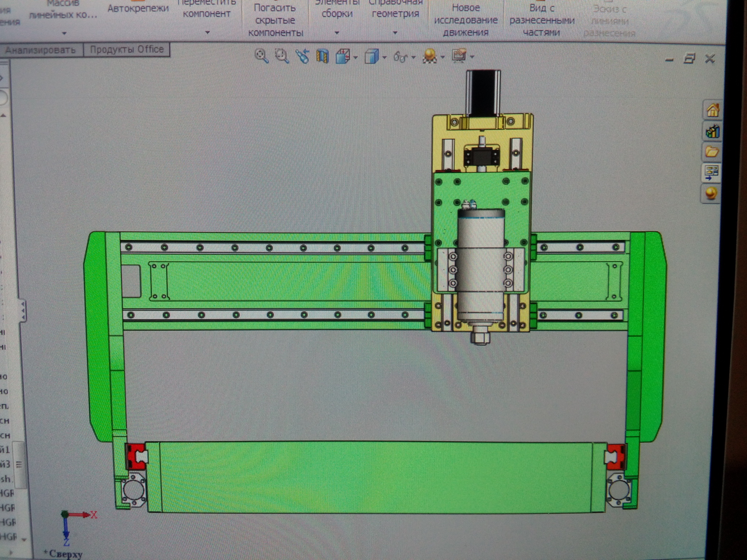
Task: Expand the Display Style cube dropdown
Action: (384, 58)
